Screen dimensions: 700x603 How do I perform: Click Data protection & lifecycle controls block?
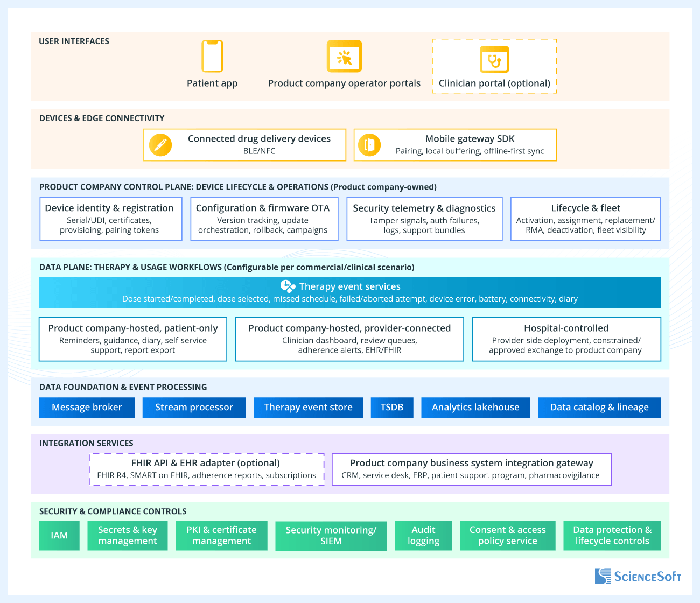(x=612, y=536)
